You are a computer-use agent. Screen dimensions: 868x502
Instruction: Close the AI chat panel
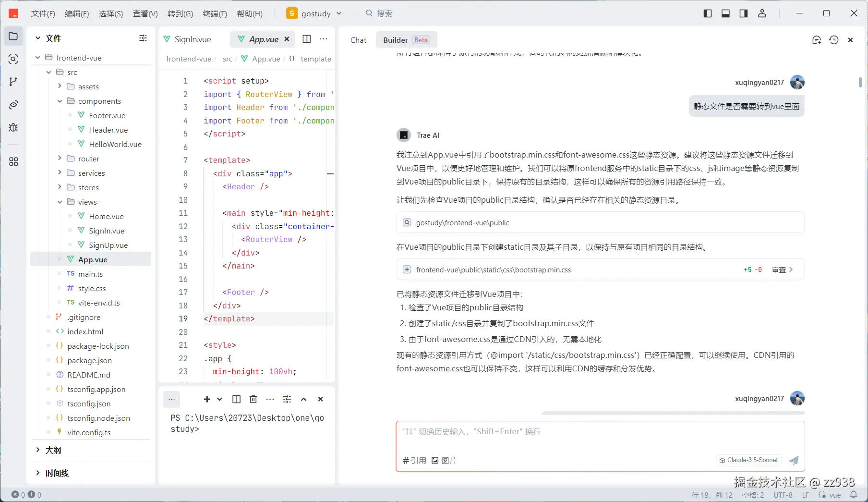(850, 40)
